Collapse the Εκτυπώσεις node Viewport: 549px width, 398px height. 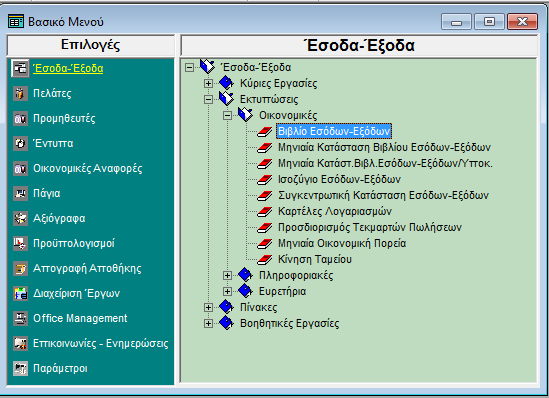(x=208, y=99)
